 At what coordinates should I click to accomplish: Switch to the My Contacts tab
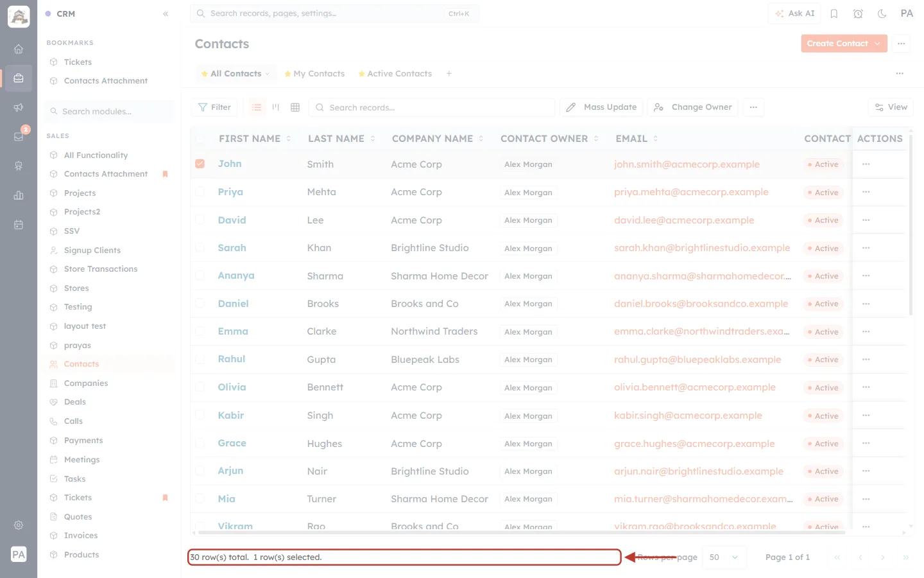tap(314, 74)
